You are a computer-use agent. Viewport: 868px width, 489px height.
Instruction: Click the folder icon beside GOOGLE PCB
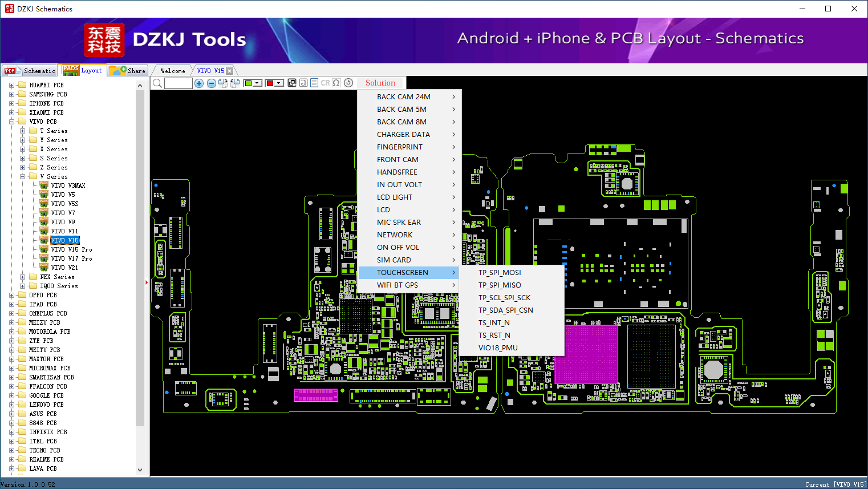pos(22,395)
